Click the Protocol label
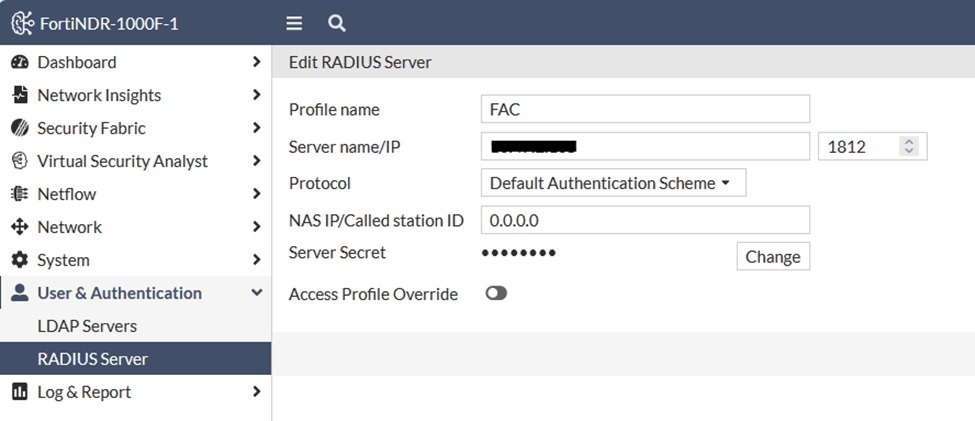 click(x=320, y=183)
